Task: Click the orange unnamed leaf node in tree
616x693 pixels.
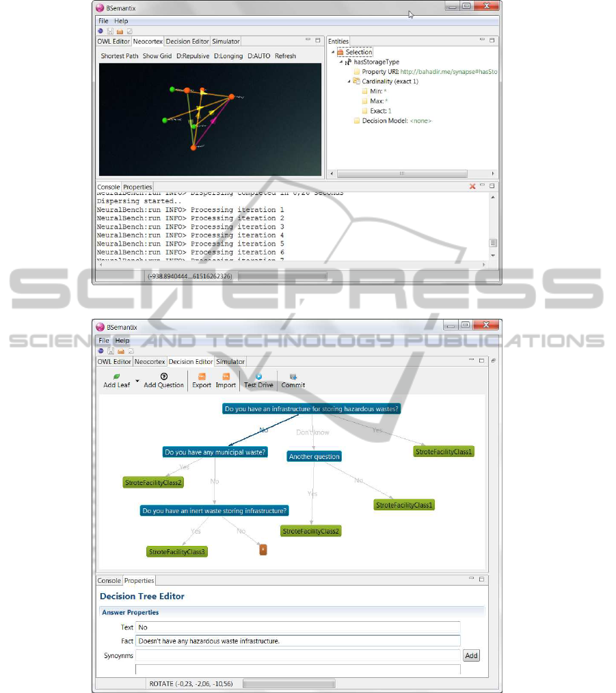Action: pyautogui.click(x=263, y=549)
